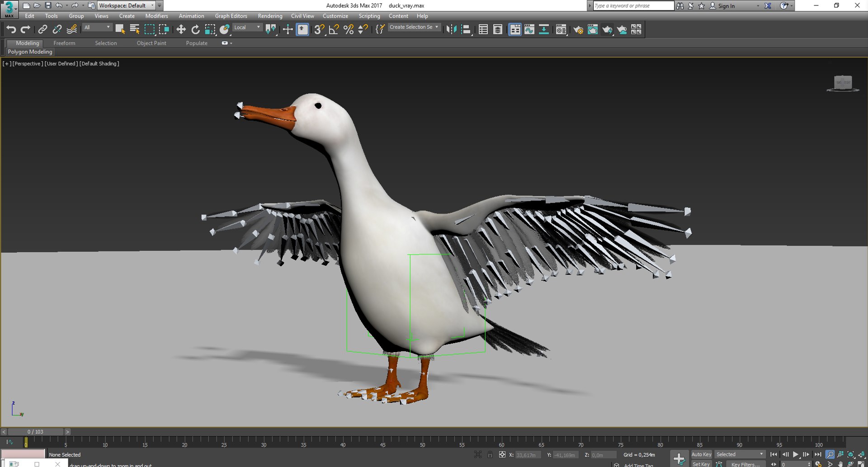
Task: Expand the Workspace: Default dropdown
Action: pyautogui.click(x=127, y=5)
